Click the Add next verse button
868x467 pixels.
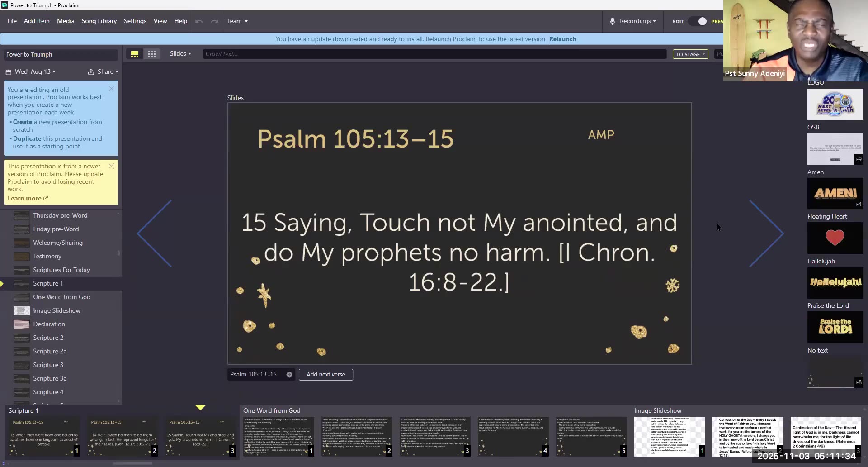click(x=325, y=374)
